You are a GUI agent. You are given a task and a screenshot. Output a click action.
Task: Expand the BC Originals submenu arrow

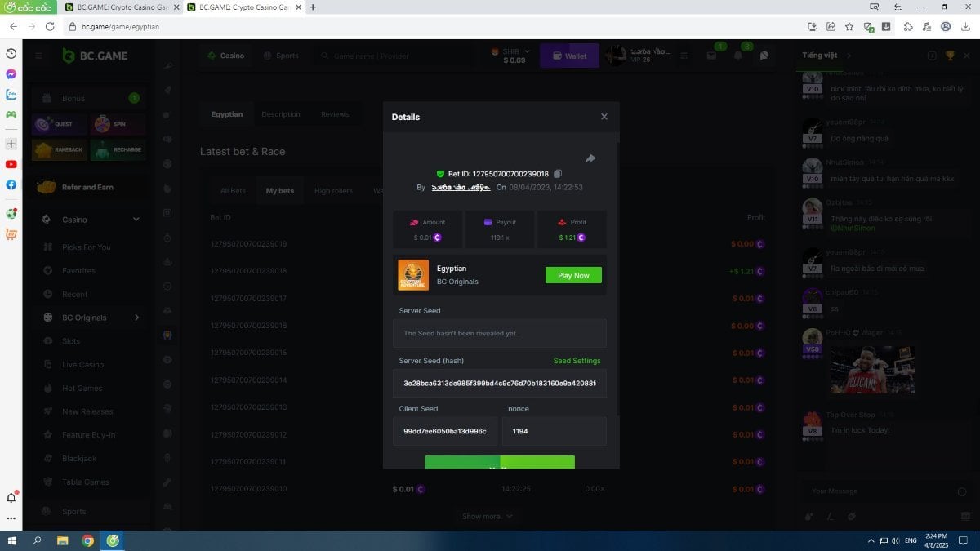coord(136,318)
